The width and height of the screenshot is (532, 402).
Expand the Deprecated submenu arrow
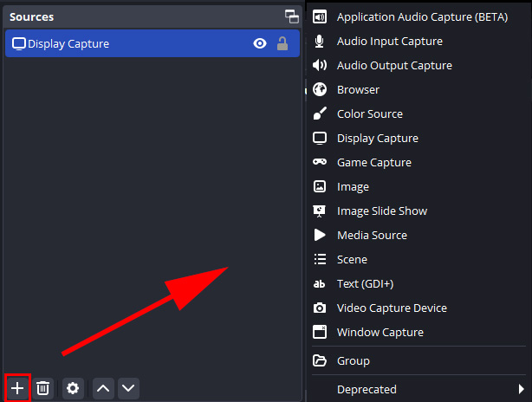(521, 389)
